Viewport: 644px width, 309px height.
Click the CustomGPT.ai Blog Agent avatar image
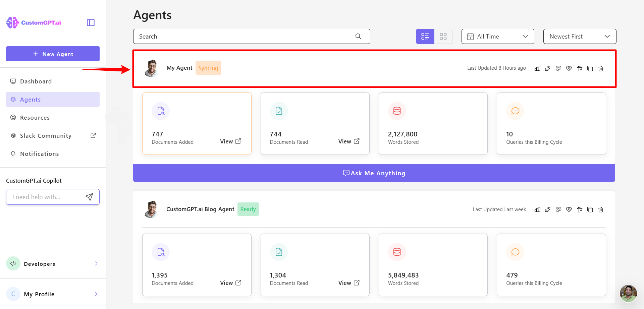tap(152, 209)
